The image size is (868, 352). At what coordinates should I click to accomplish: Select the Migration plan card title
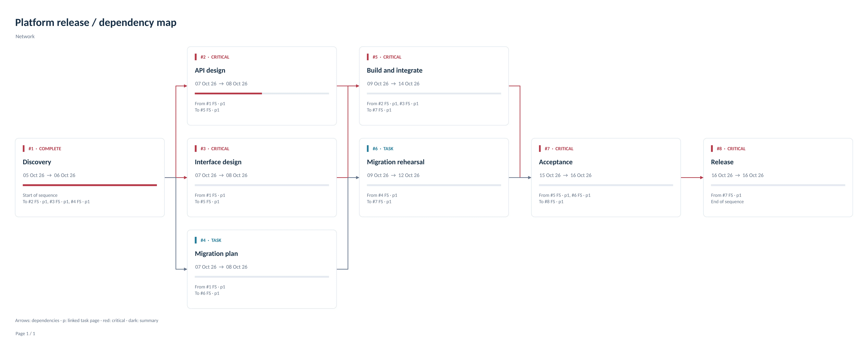[x=216, y=254]
